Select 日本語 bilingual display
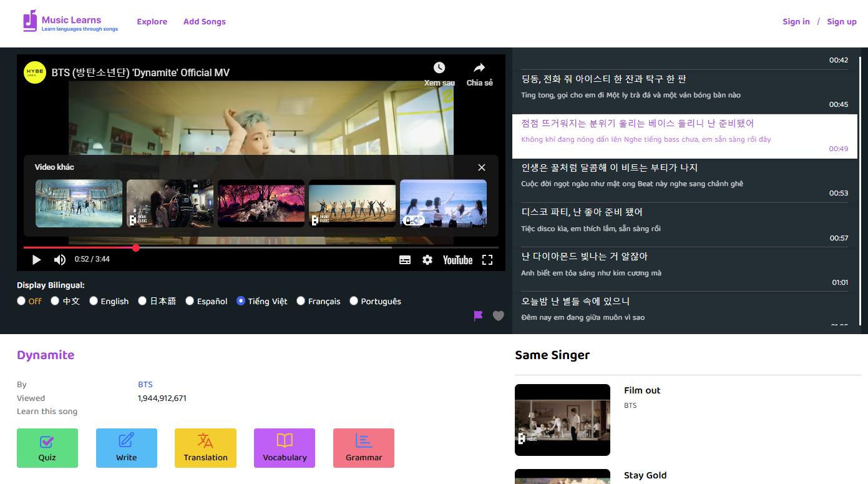Viewport: 868px width, 484px height. (x=142, y=301)
